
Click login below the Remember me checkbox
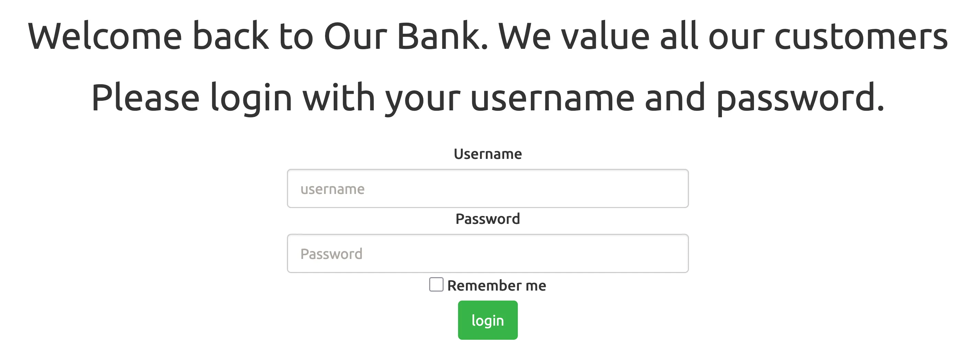(x=487, y=319)
